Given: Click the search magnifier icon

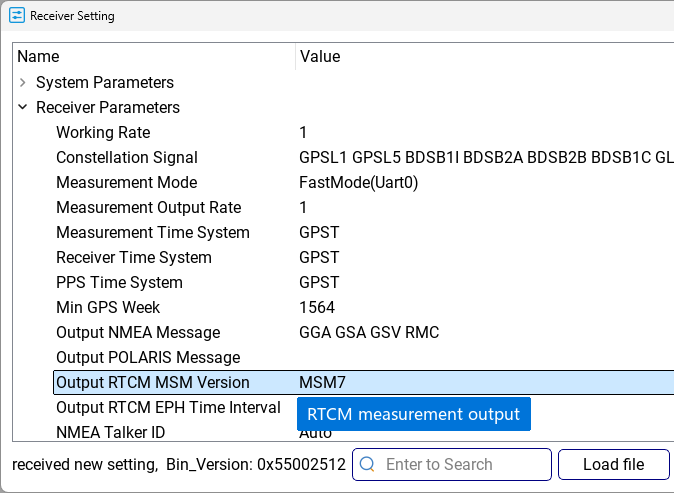Looking at the screenshot, I should 367,464.
